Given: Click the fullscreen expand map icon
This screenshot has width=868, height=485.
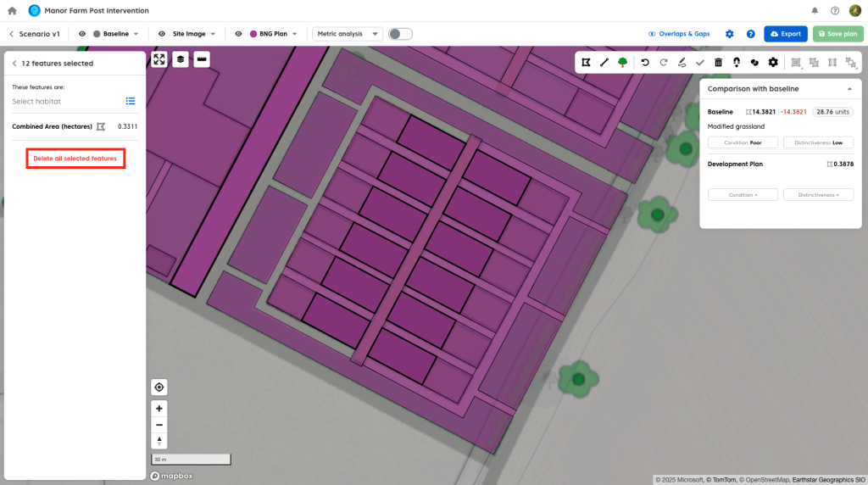Looking at the screenshot, I should 159,59.
